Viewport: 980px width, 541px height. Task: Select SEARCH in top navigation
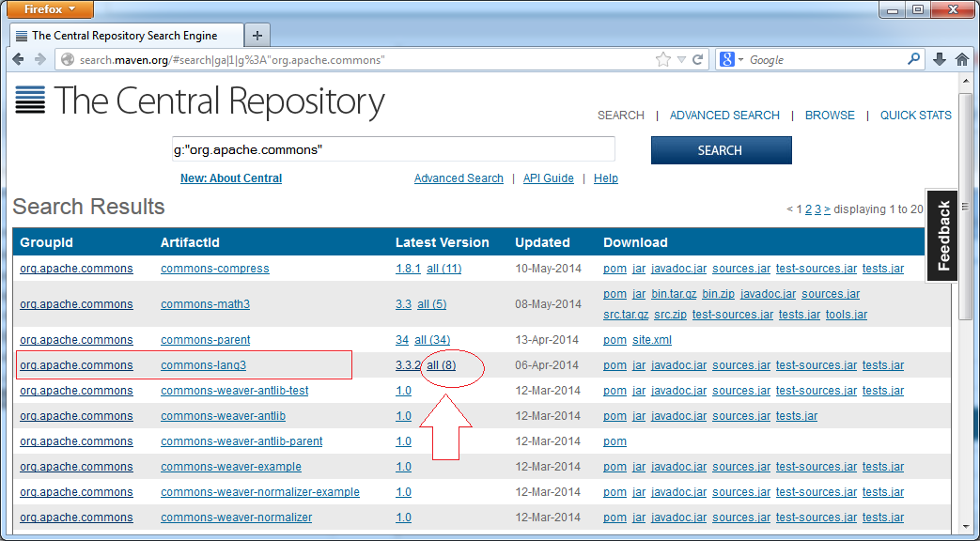coord(621,115)
